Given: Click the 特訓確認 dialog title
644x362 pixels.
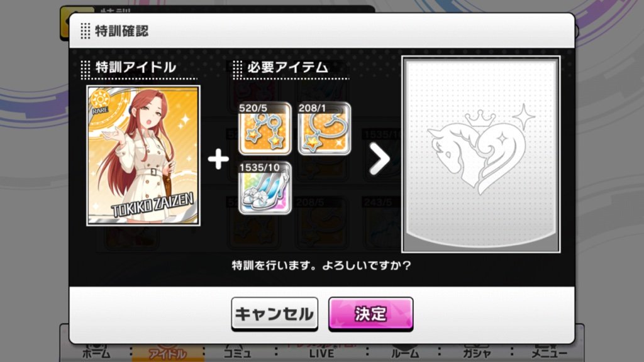Looking at the screenshot, I should click(121, 31).
